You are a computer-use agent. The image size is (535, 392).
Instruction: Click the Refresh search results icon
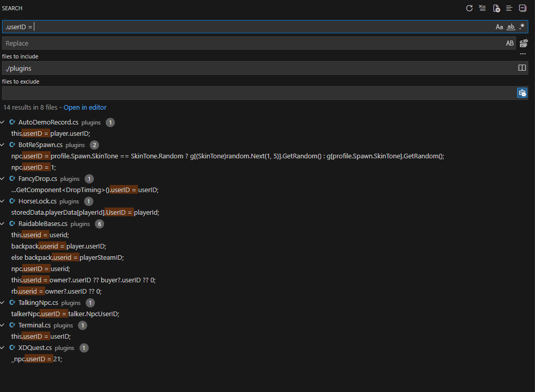(x=469, y=8)
